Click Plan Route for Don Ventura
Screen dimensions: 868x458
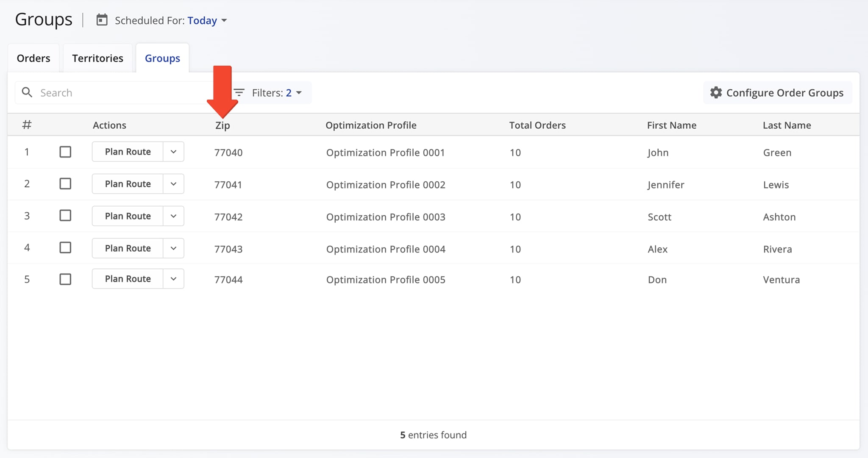(x=128, y=279)
